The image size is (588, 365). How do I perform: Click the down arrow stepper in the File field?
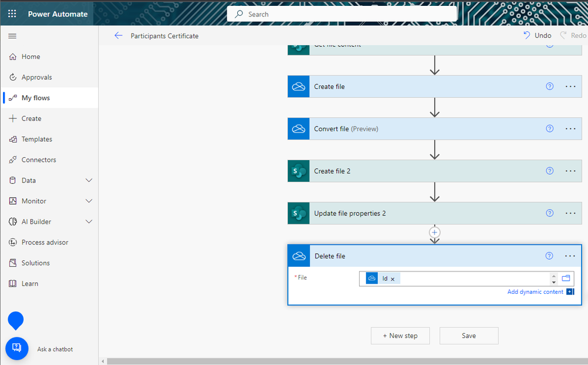coord(554,282)
